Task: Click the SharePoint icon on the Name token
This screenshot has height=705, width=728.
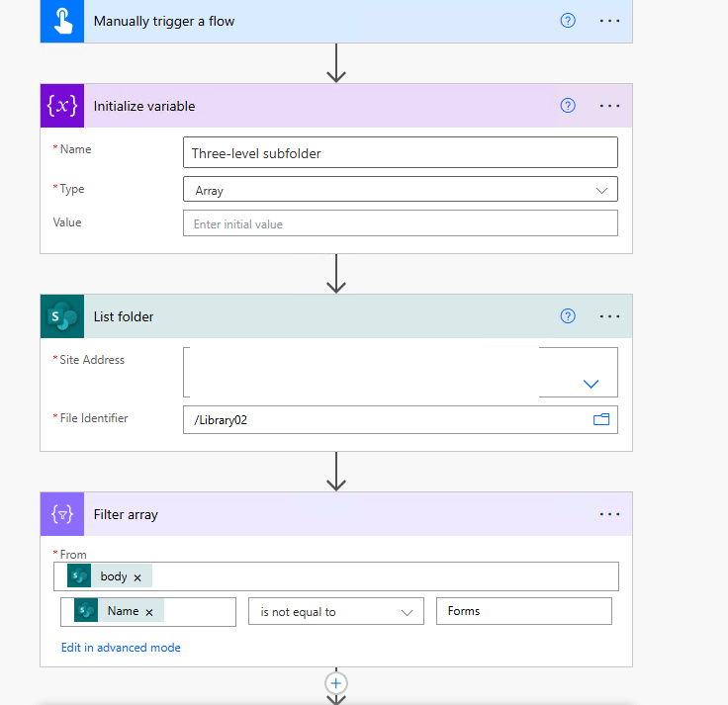Action: [86, 610]
